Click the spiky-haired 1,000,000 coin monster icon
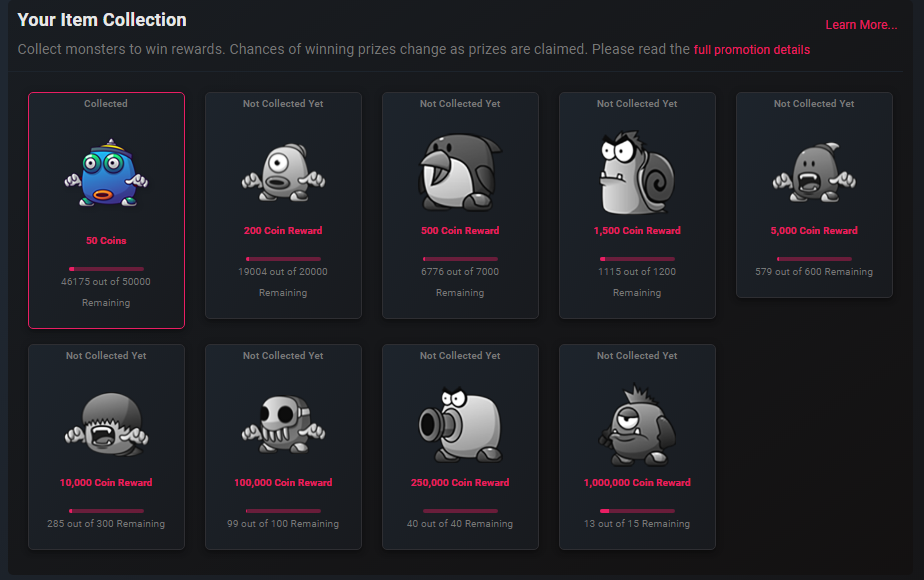Viewport: 924px width, 580px height. (x=637, y=424)
